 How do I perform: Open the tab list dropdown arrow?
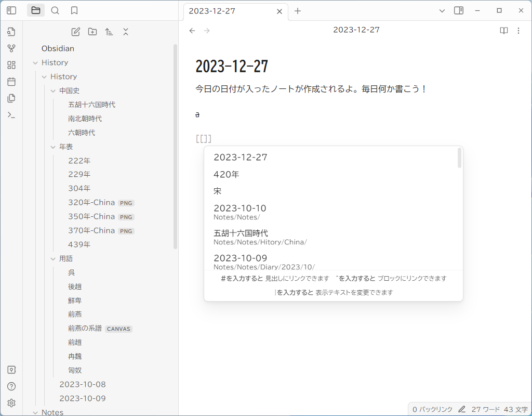coord(442,10)
